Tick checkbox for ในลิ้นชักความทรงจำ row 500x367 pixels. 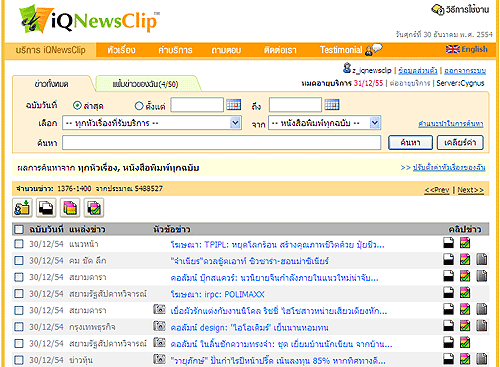(19, 343)
